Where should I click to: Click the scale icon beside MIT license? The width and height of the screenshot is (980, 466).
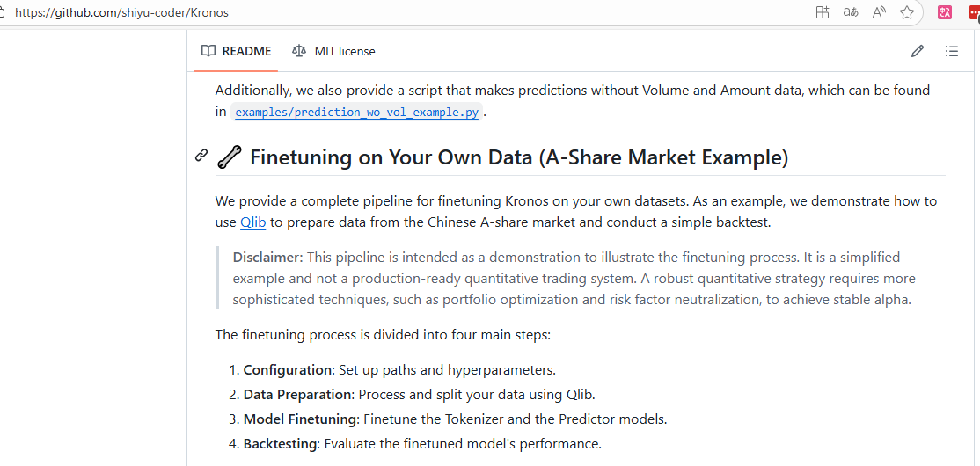tap(299, 51)
